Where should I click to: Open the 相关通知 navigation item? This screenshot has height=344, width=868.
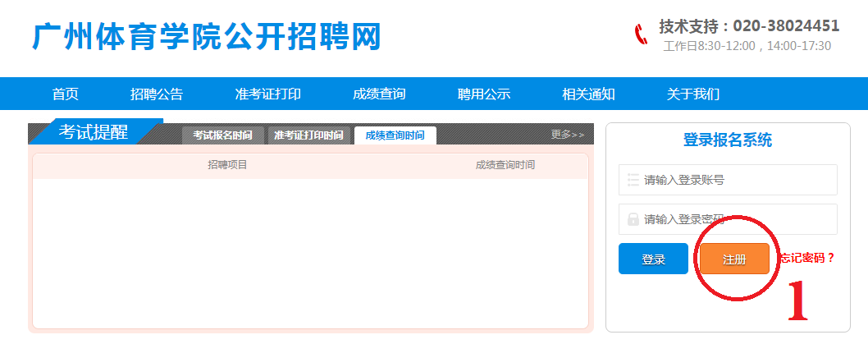pos(588,94)
